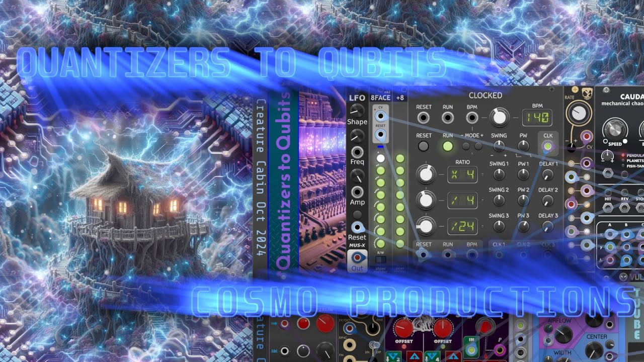Click the left red OFFSET knob
644x362 pixels.
tap(405, 328)
